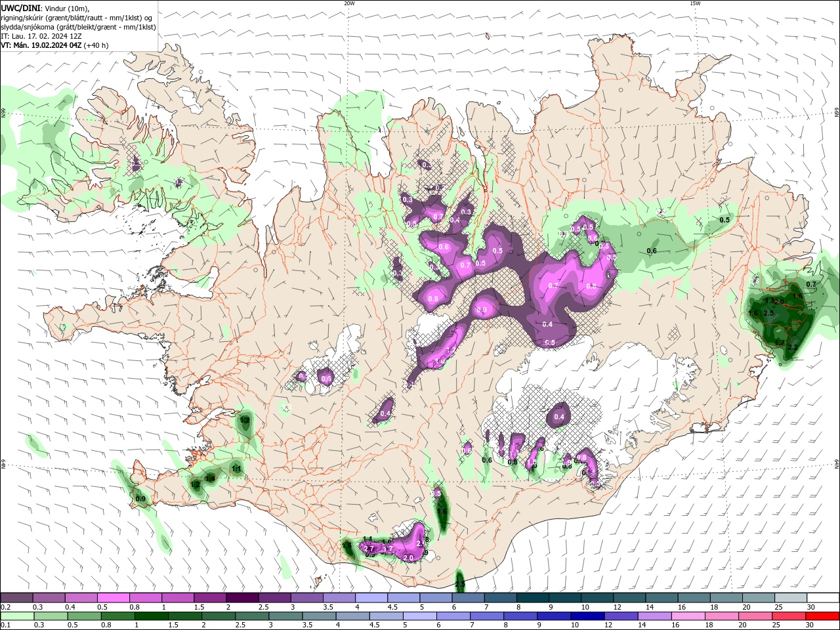Image resolution: width=840 pixels, height=630 pixels.
Task: Select the white '1.7' value in southern snow patch
Action: point(388,549)
